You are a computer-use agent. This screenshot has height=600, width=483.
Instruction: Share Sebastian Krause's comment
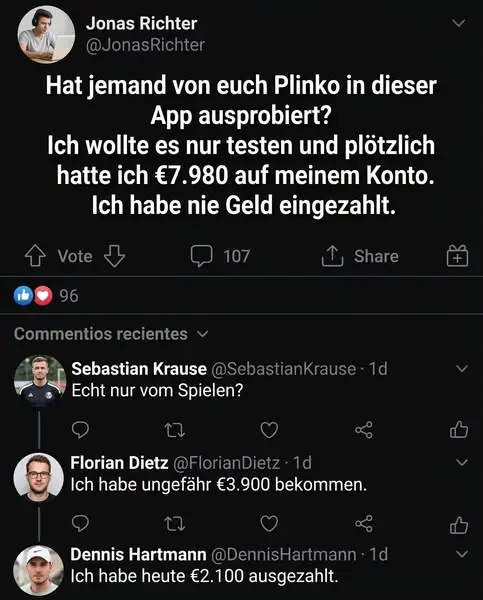tap(364, 430)
